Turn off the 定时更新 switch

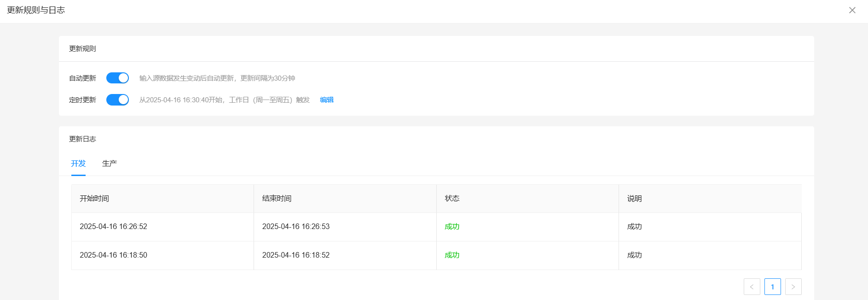pos(117,100)
